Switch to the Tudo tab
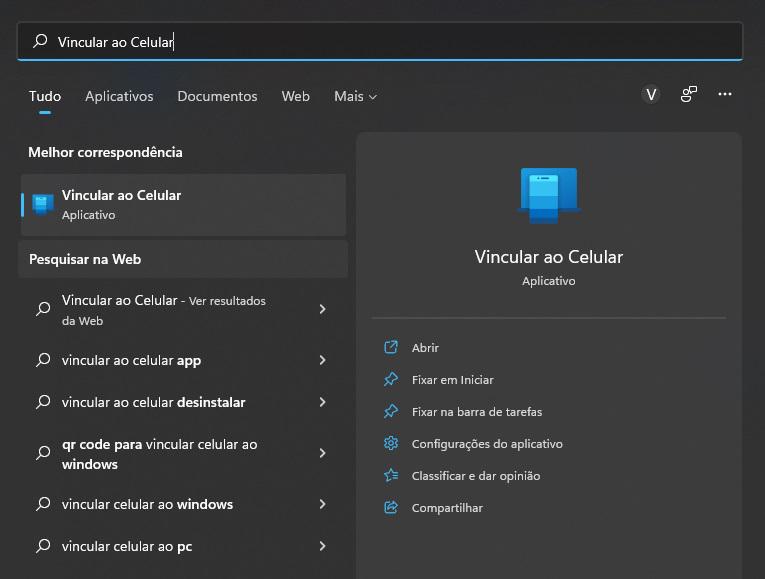 pos(45,96)
